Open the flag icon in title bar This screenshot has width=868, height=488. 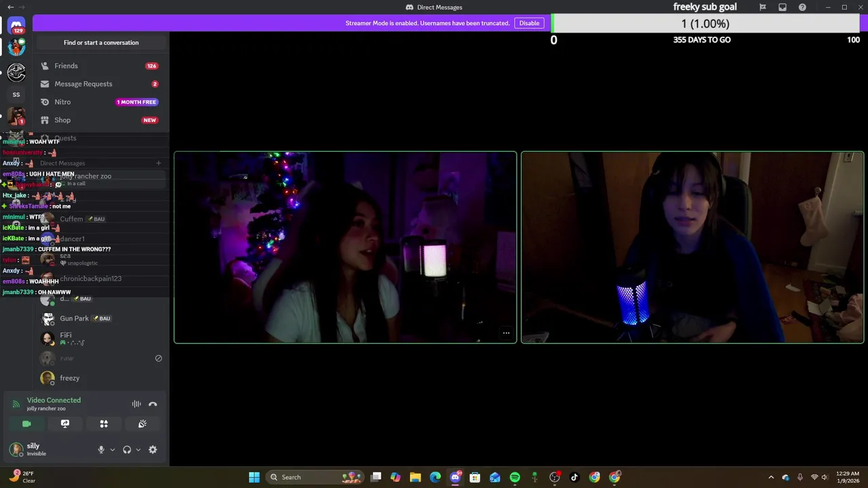[x=762, y=7]
